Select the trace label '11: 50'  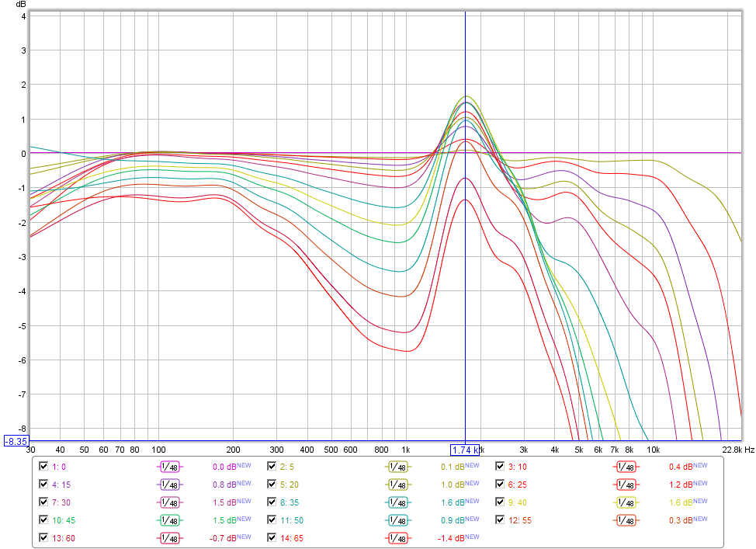coord(292,520)
